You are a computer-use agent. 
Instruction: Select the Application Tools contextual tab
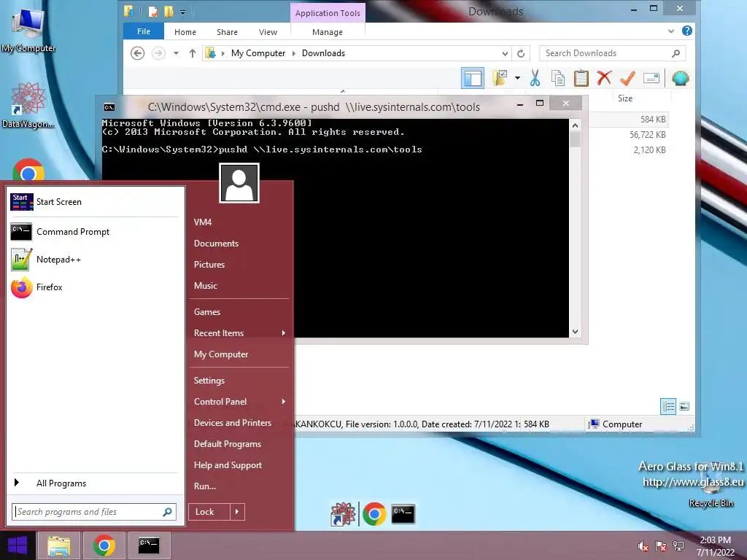(328, 13)
